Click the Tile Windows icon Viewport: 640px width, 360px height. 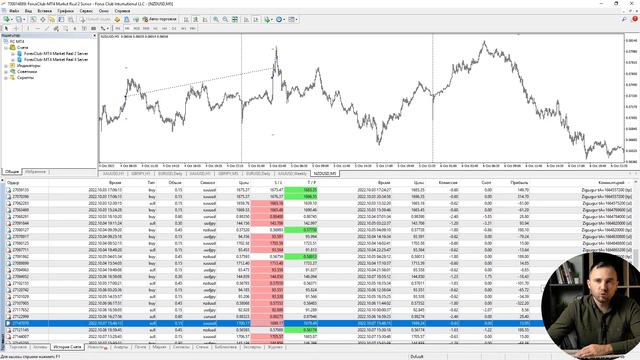(235, 19)
